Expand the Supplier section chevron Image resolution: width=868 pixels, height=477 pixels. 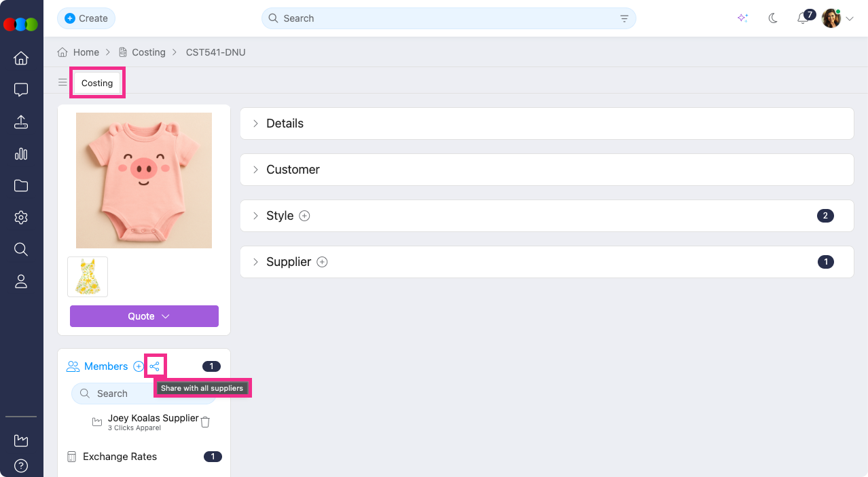point(255,262)
